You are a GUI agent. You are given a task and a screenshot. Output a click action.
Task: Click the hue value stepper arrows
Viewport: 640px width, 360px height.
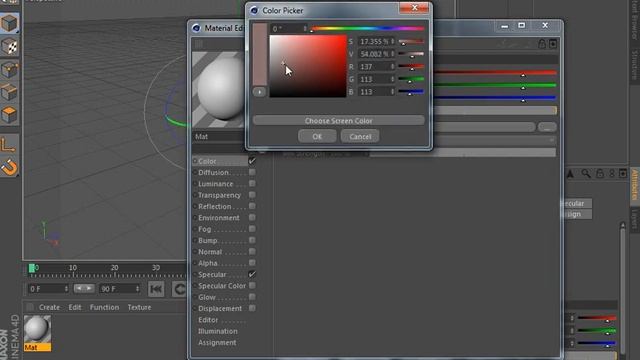pos(304,29)
